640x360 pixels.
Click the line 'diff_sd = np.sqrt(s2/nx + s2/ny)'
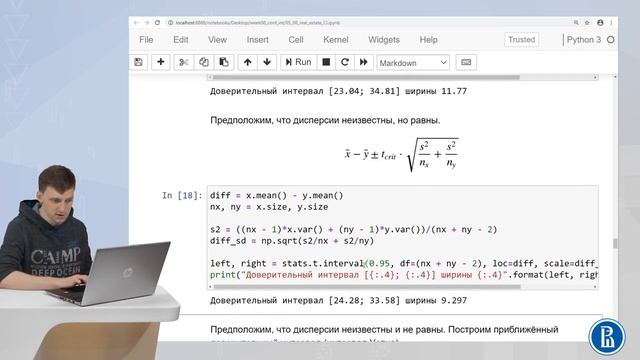click(x=292, y=241)
